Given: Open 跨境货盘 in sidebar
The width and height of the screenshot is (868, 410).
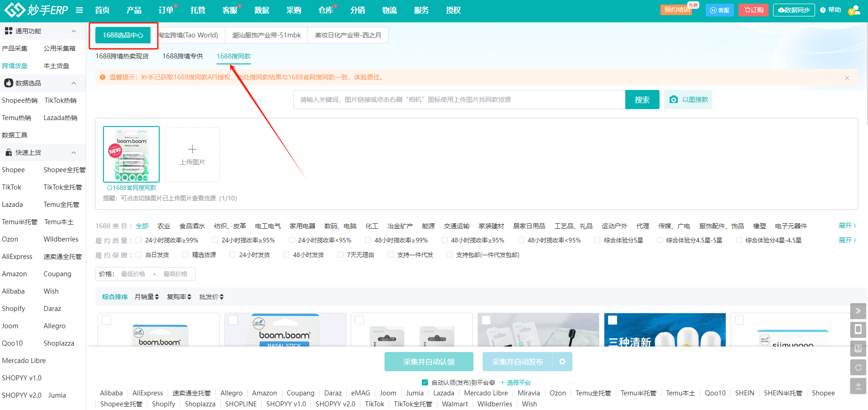Looking at the screenshot, I should (x=15, y=66).
